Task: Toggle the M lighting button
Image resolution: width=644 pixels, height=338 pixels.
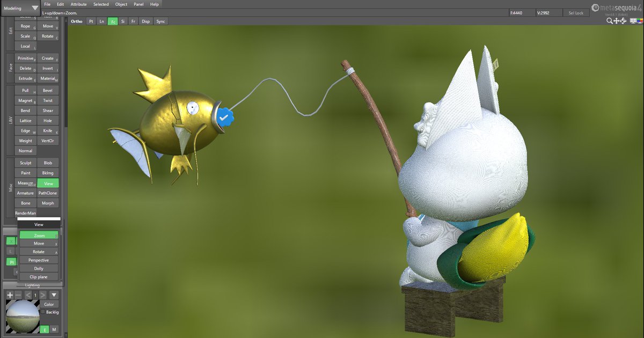Action: click(x=54, y=329)
